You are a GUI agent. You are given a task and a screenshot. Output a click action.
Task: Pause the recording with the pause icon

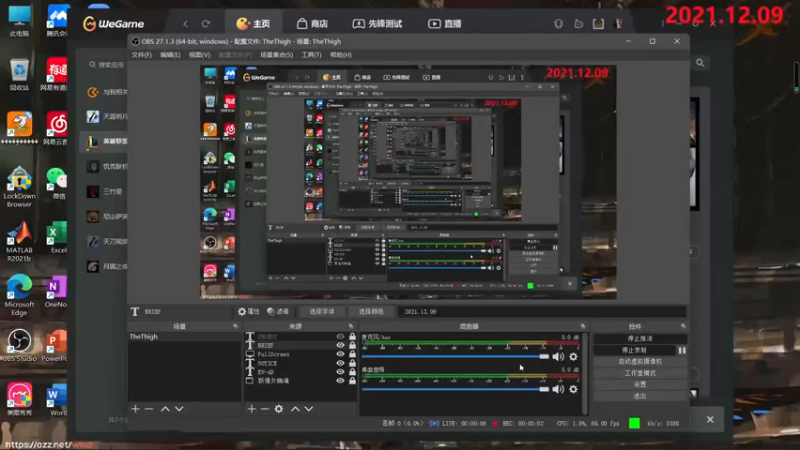click(682, 351)
